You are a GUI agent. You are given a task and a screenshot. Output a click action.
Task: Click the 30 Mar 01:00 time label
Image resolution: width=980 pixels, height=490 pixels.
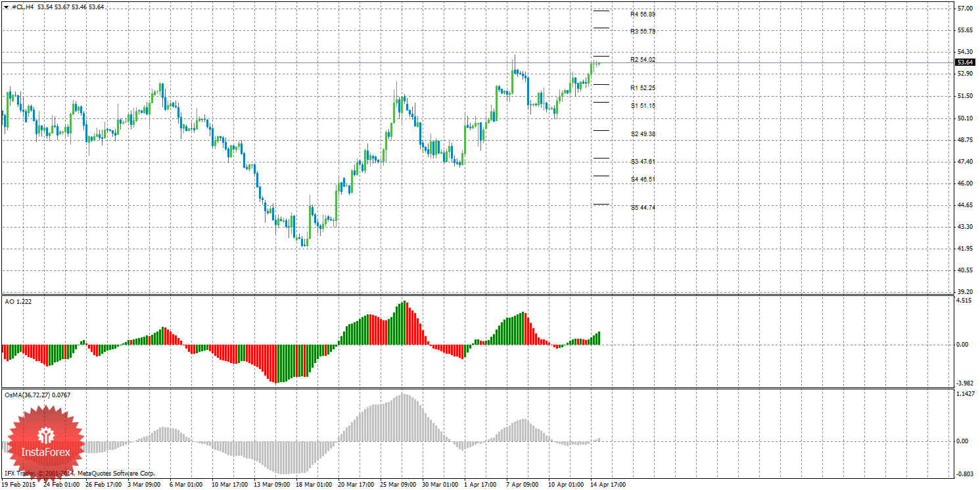(440, 485)
